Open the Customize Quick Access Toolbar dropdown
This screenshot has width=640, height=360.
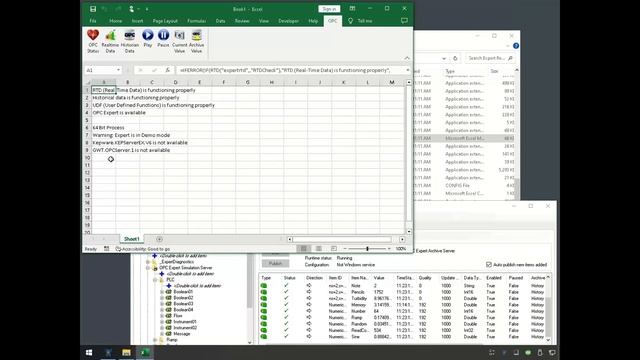point(147,9)
